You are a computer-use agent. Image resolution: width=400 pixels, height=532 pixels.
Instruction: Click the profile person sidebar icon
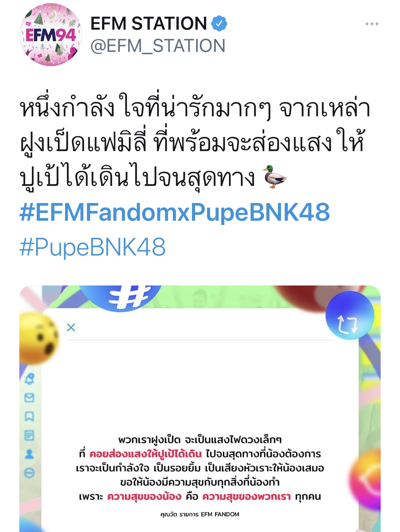29,454
